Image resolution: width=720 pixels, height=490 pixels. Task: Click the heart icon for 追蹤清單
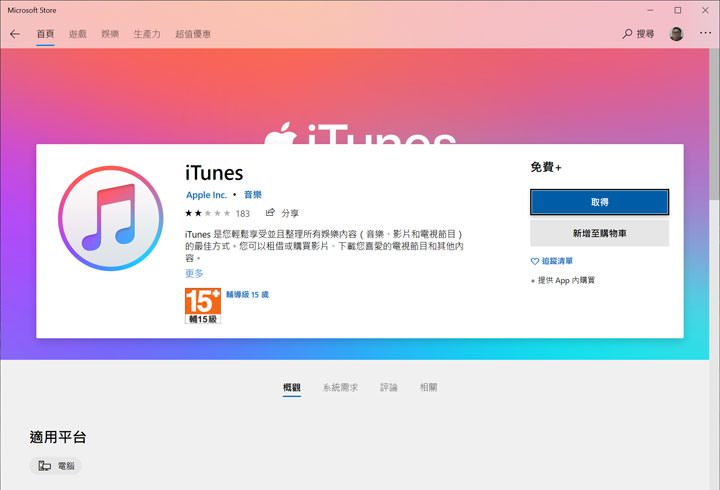pyautogui.click(x=534, y=261)
